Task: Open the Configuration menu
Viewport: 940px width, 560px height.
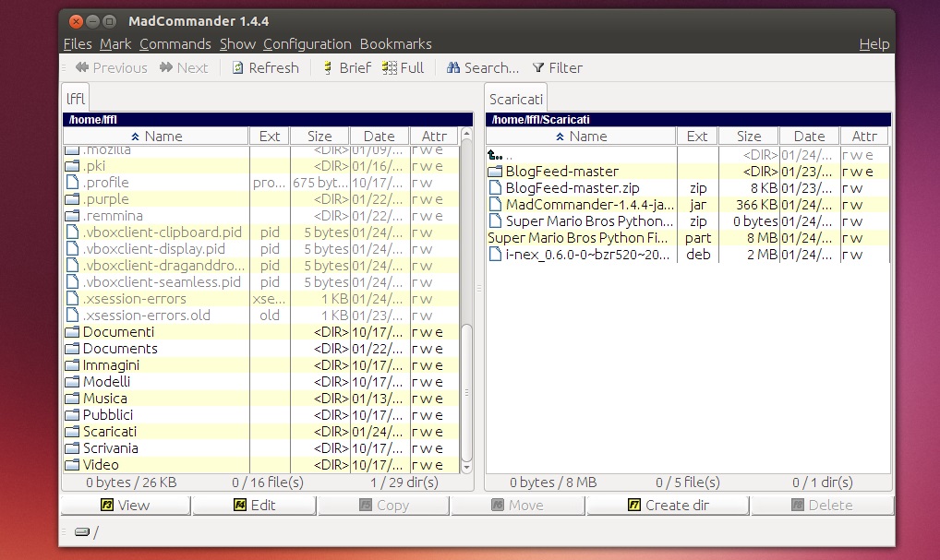Action: pyautogui.click(x=307, y=44)
